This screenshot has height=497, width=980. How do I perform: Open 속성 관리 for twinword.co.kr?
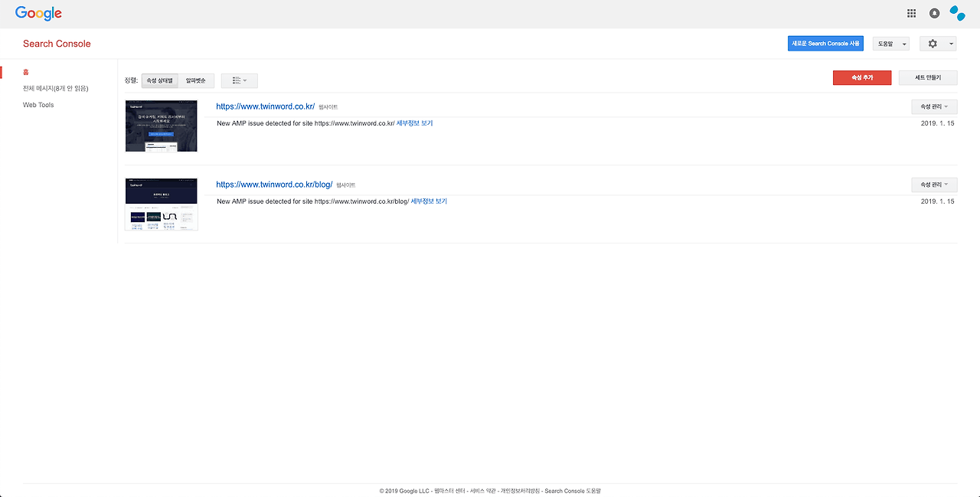(933, 106)
